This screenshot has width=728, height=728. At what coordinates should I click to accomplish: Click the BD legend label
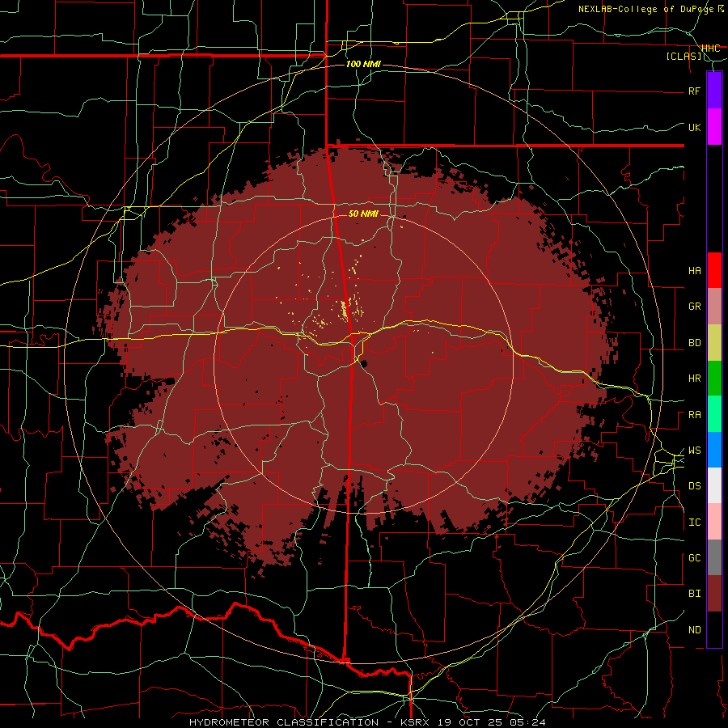coord(695,343)
